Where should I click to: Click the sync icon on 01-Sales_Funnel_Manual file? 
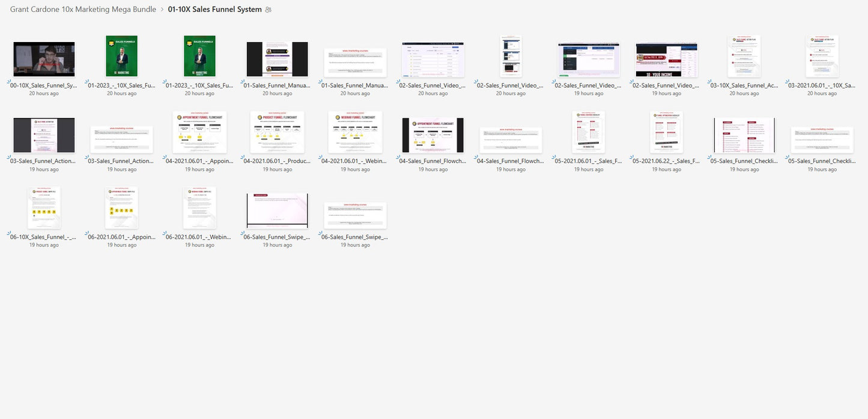(x=242, y=81)
